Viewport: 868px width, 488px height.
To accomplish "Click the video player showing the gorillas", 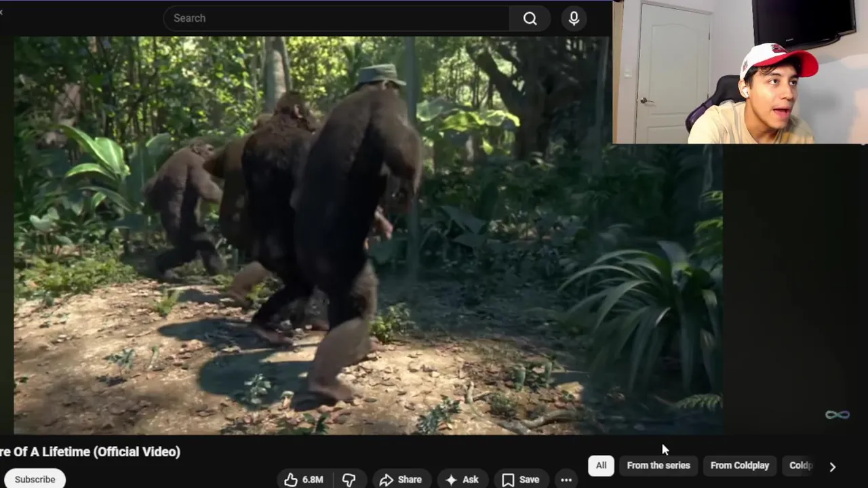I will (368, 235).
